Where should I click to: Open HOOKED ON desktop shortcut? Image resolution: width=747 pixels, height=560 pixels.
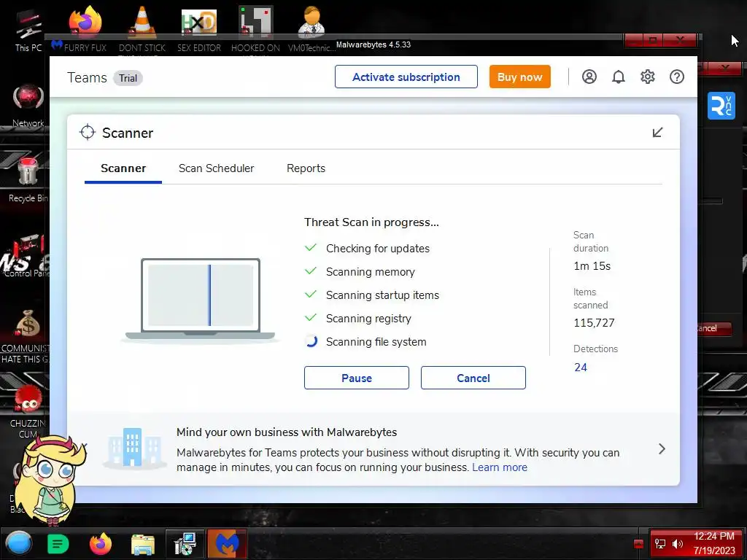coord(255,29)
